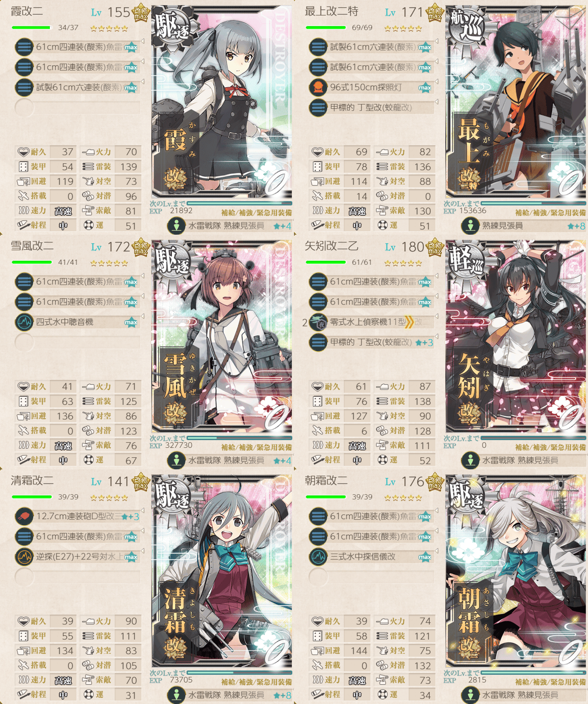
Task: Expand arrow beside Yahagi's 甲標的 slot
Action: 436,336
